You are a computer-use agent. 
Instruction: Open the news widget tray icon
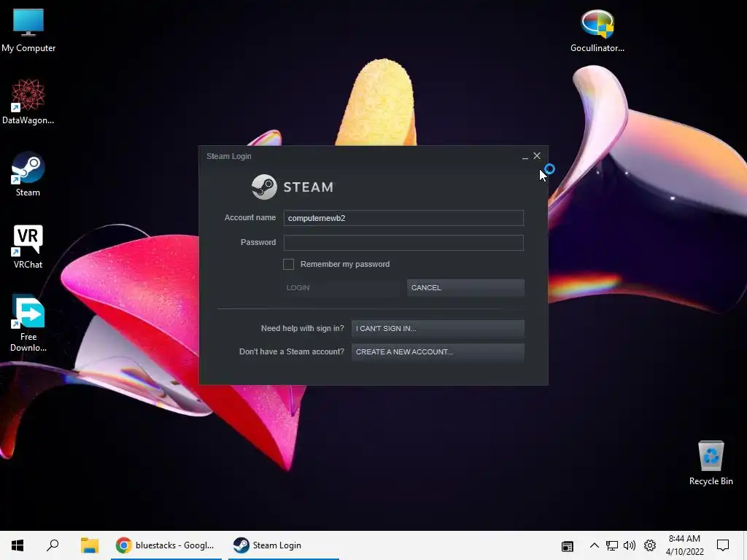click(567, 546)
